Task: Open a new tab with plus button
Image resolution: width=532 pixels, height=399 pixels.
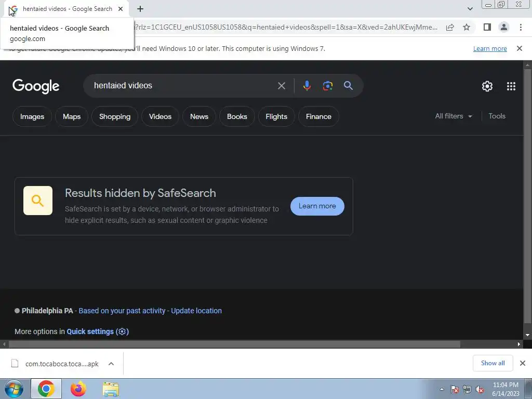Action: [x=140, y=9]
